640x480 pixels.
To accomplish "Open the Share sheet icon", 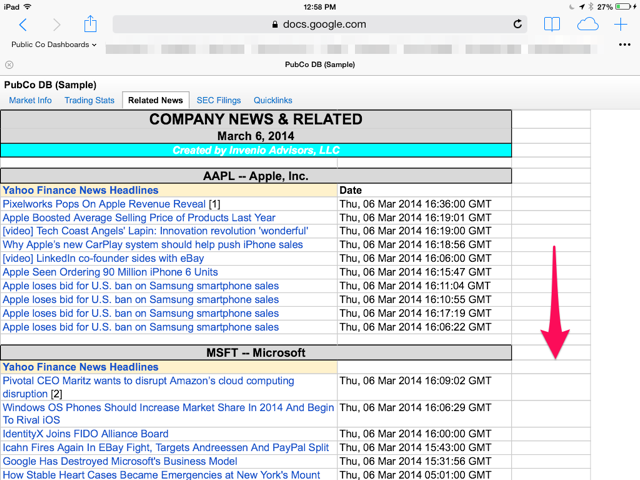I will point(90,24).
